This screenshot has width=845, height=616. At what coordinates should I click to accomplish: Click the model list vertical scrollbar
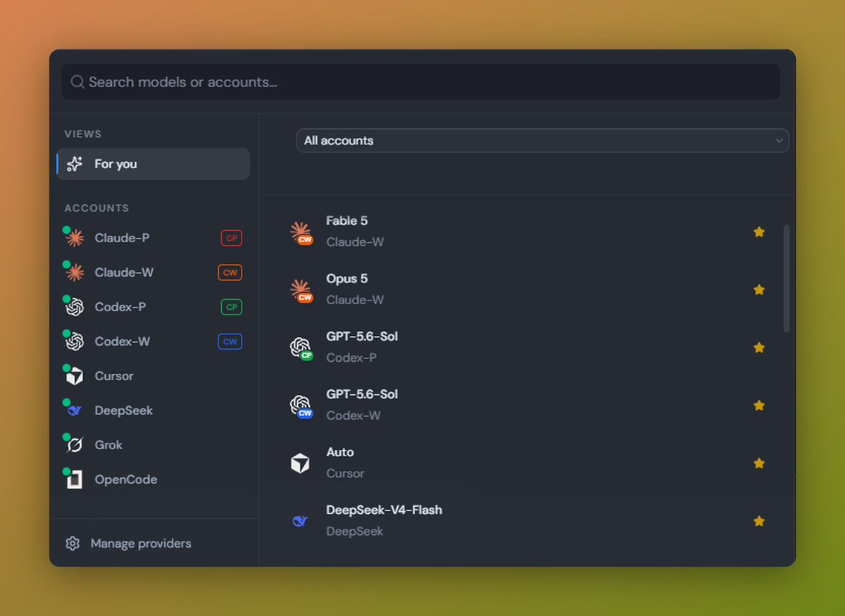point(787,278)
